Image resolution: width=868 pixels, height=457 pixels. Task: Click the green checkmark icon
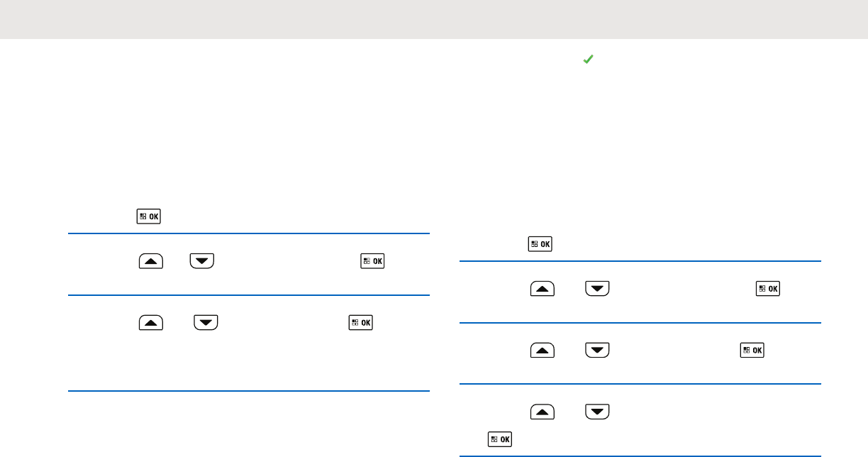587,62
